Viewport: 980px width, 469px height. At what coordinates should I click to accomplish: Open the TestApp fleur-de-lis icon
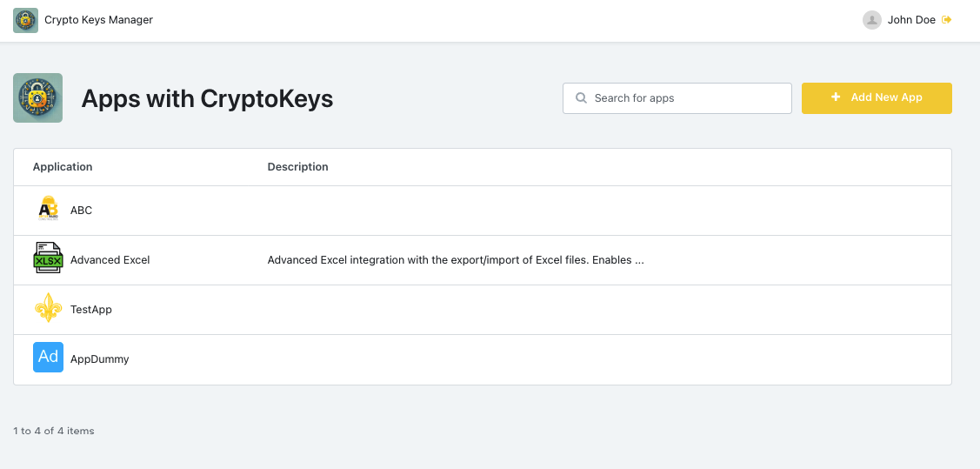coord(48,308)
